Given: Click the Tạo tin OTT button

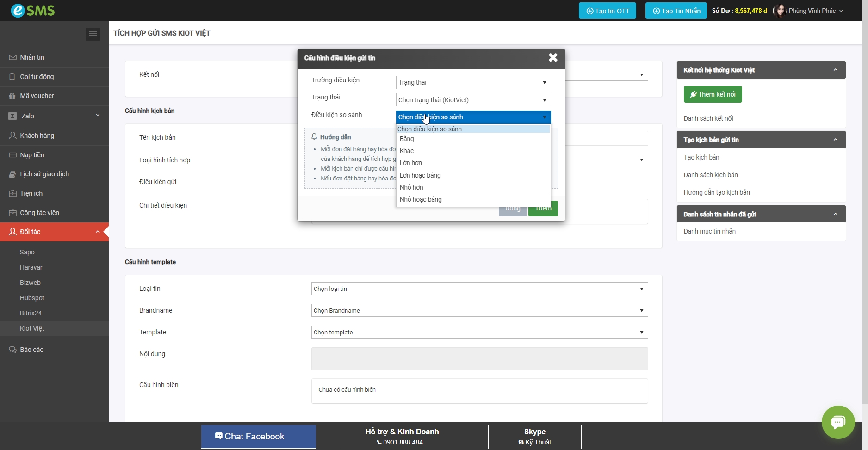Looking at the screenshot, I should point(607,11).
